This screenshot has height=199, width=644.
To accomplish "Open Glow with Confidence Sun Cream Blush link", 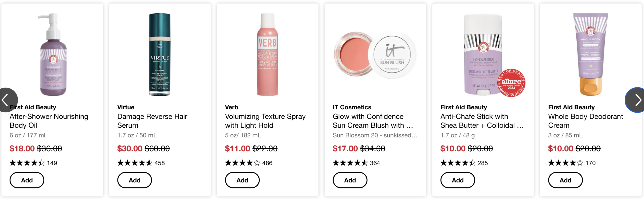I will pyautogui.click(x=373, y=121).
